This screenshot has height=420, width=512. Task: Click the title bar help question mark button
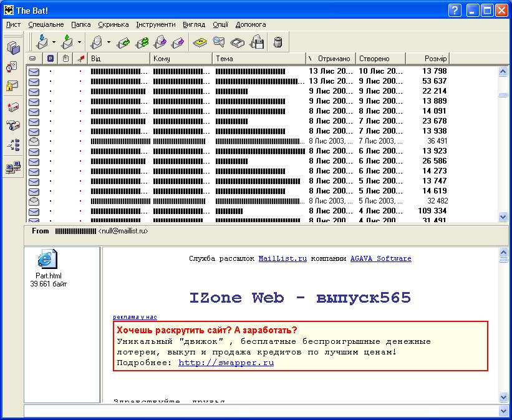(455, 11)
